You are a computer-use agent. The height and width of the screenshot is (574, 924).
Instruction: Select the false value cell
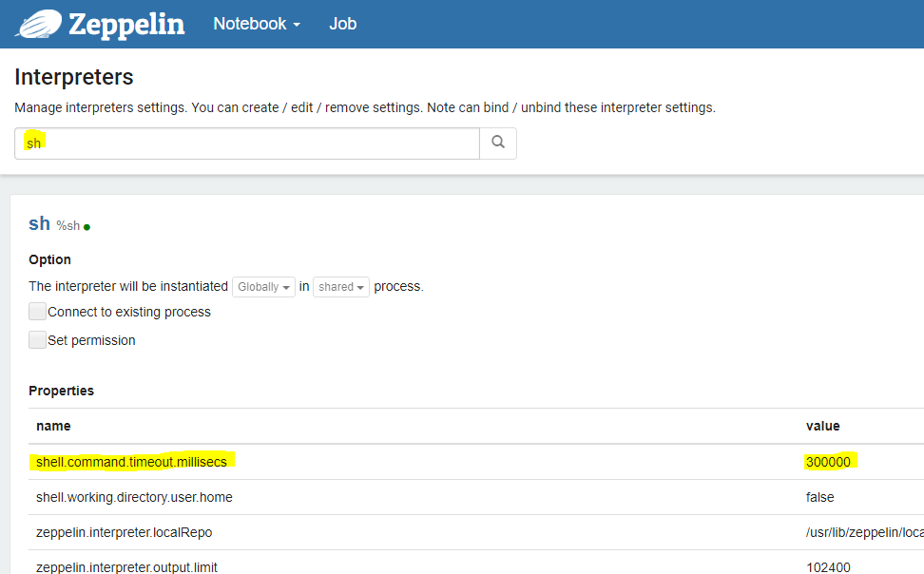pyautogui.click(x=819, y=497)
